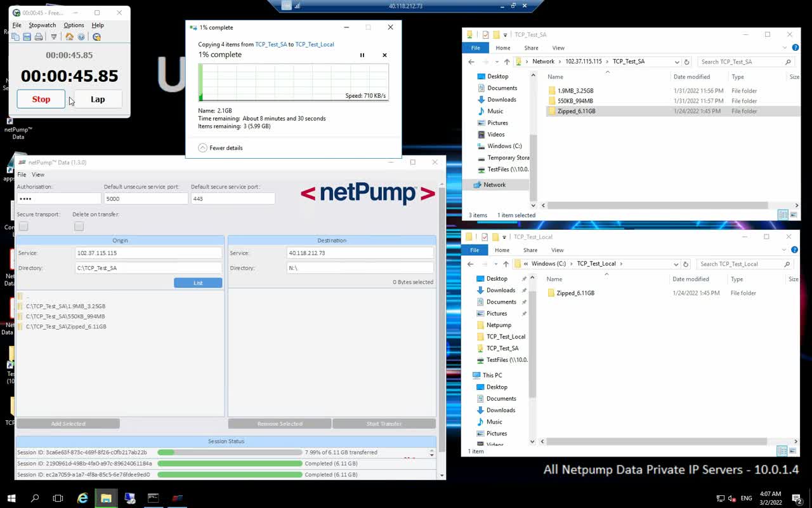Click the Origin Service input field

148,253
